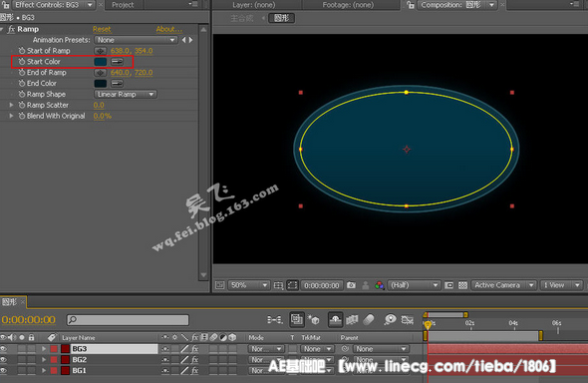The height and width of the screenshot is (383, 588).
Task: Open the grid and guide options icon
Action: (278, 285)
